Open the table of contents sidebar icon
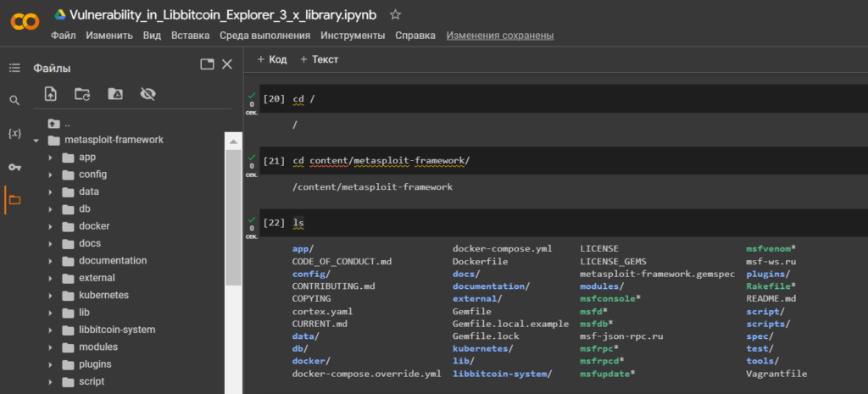This screenshot has height=394, width=868. point(14,68)
